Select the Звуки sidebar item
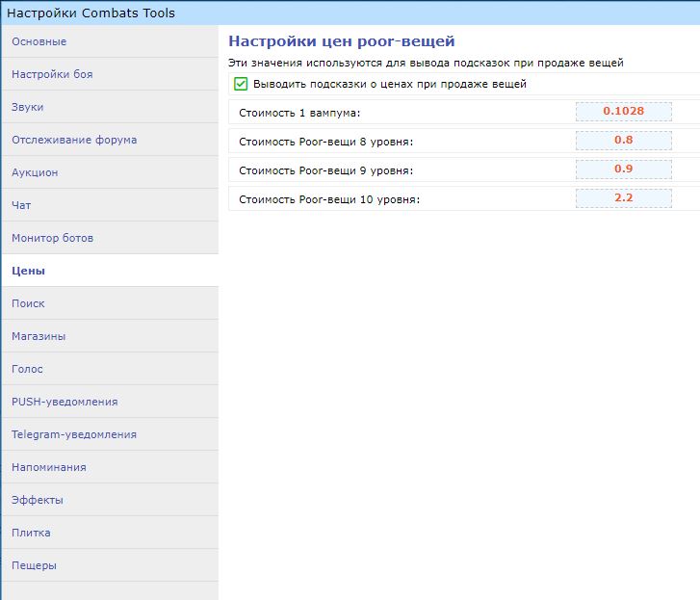 click(111, 107)
